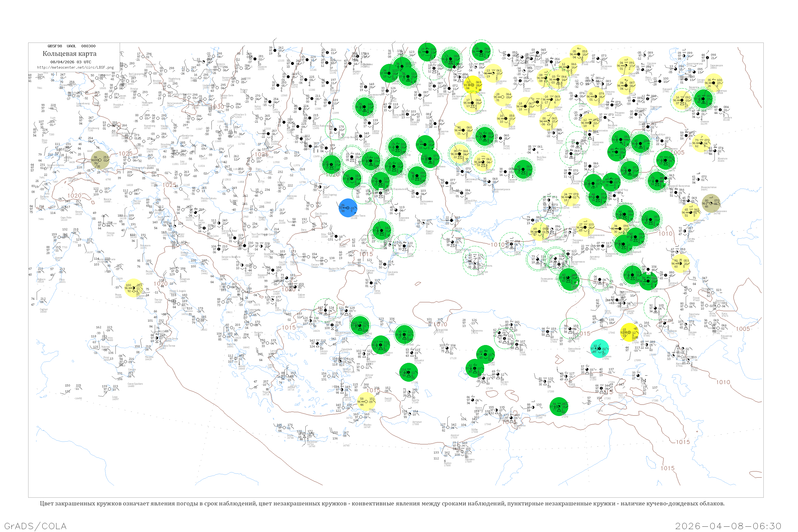798x532 pixels.
Task: Click the Russian legend caption below the map
Action: [382, 504]
